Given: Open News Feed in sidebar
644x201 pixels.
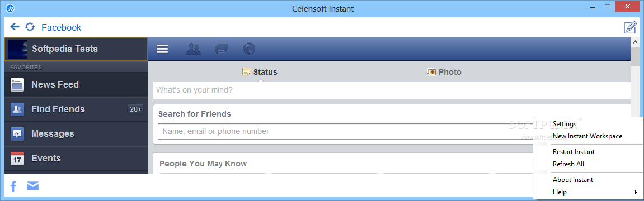Looking at the screenshot, I should [x=76, y=85].
